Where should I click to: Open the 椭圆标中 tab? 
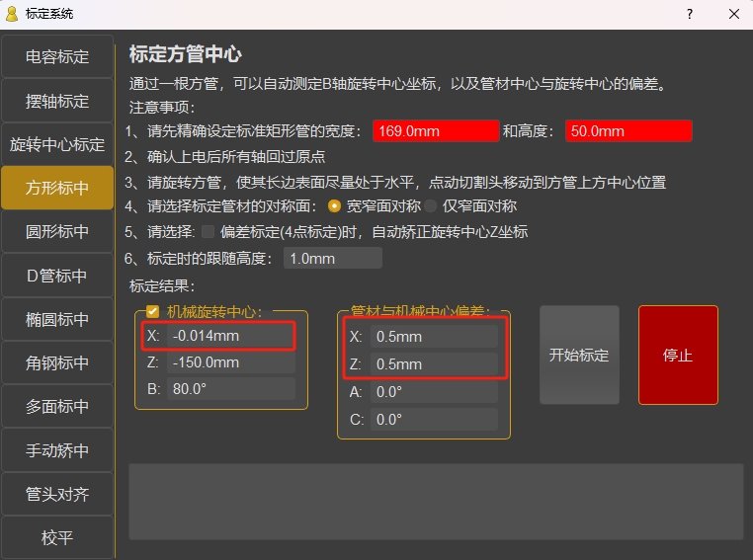click(57, 319)
